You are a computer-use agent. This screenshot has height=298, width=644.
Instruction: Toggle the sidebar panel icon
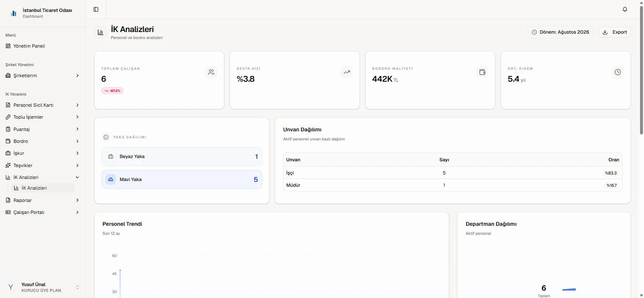pos(96,9)
